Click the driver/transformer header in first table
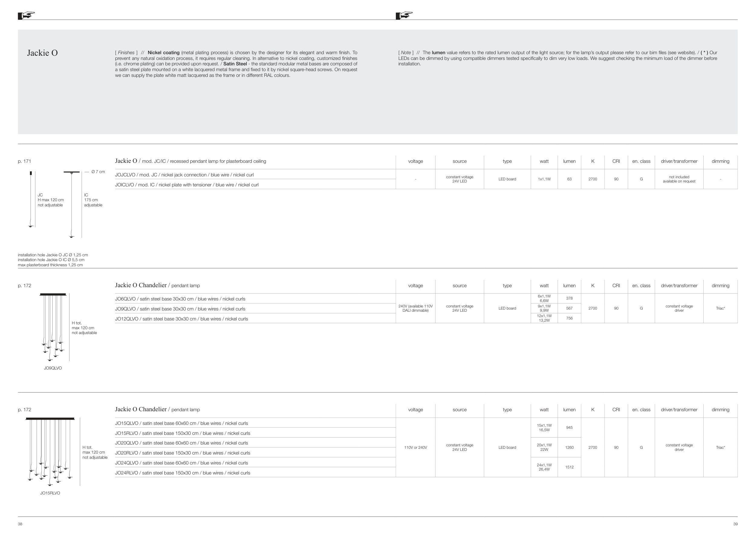The height and width of the screenshot is (535, 756). coord(679,161)
